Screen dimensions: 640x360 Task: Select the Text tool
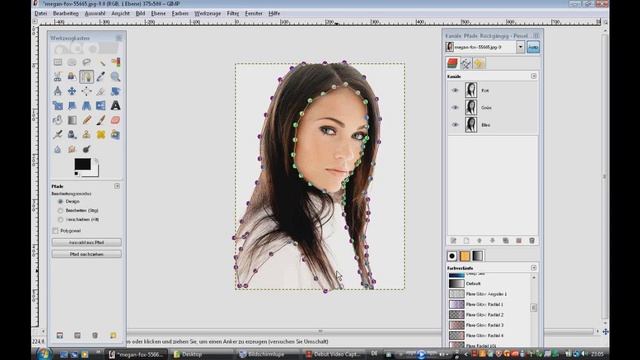116,106
